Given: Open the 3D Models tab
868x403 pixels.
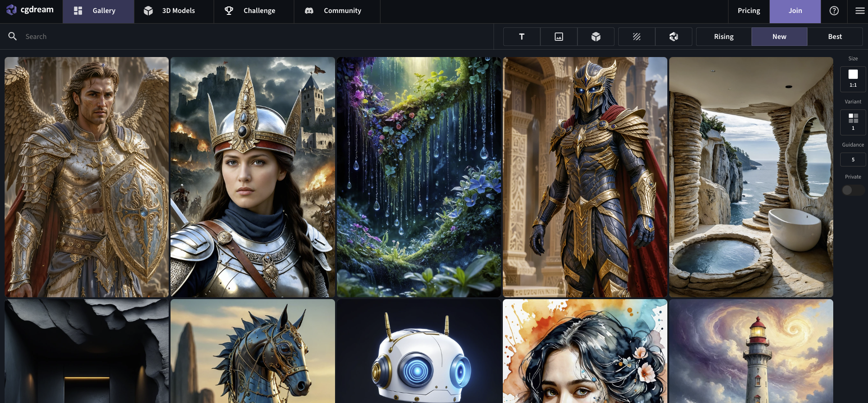Looking at the screenshot, I should click(x=174, y=11).
